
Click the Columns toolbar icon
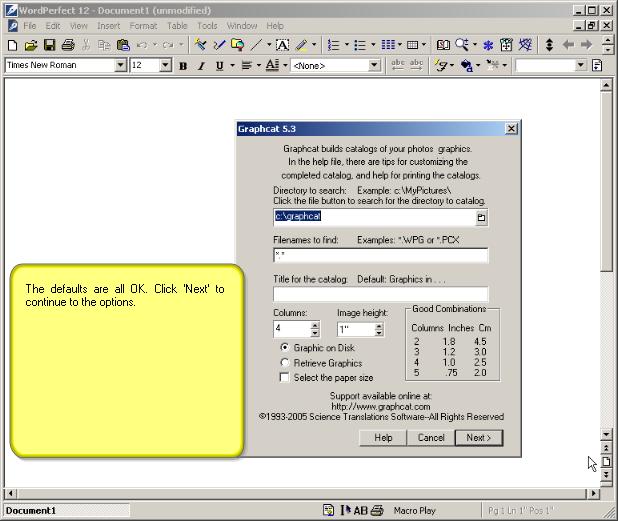click(388, 45)
